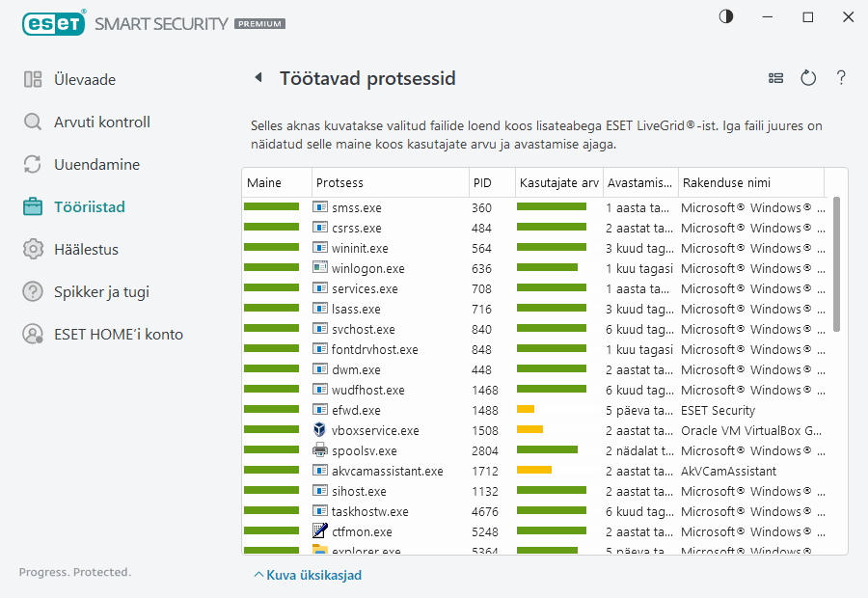Click the refresh process list icon
Image resolution: width=868 pixels, height=598 pixels.
coord(808,78)
